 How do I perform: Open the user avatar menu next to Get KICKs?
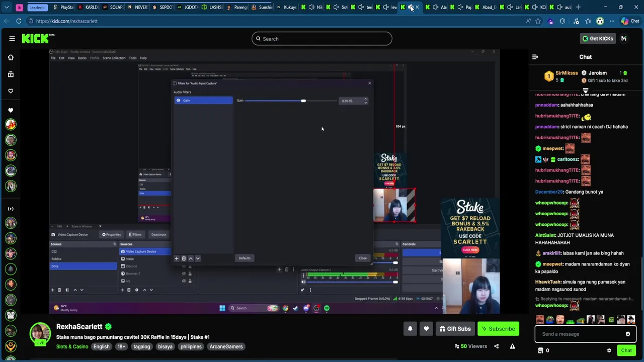point(624,39)
